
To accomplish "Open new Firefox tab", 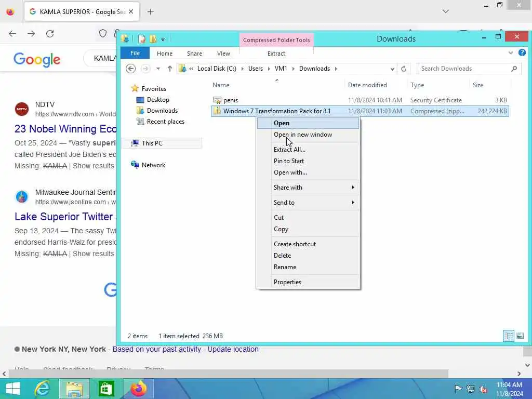I will (151, 12).
